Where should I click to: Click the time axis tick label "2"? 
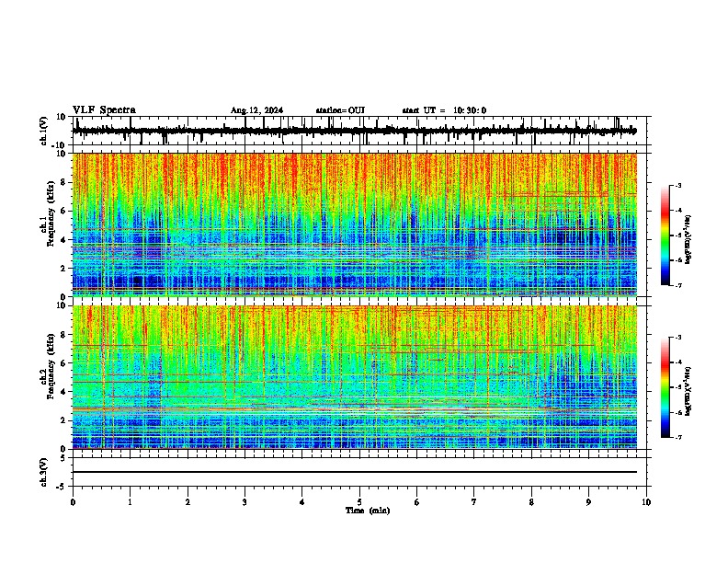pos(188,502)
